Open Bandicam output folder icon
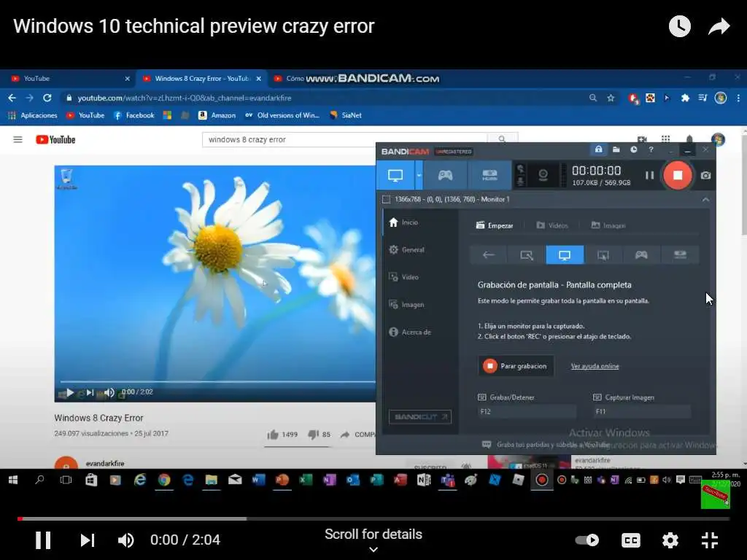The image size is (747, 560). tap(616, 149)
